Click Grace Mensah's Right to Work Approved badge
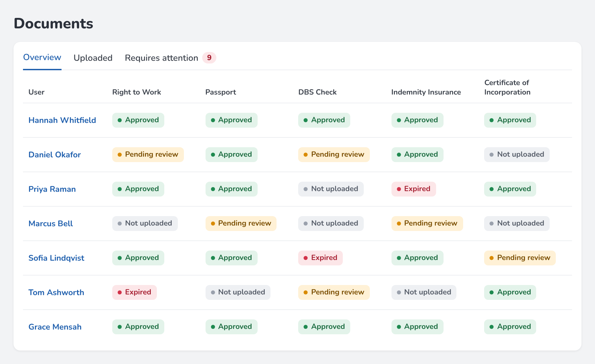595x364 pixels. tap(138, 327)
